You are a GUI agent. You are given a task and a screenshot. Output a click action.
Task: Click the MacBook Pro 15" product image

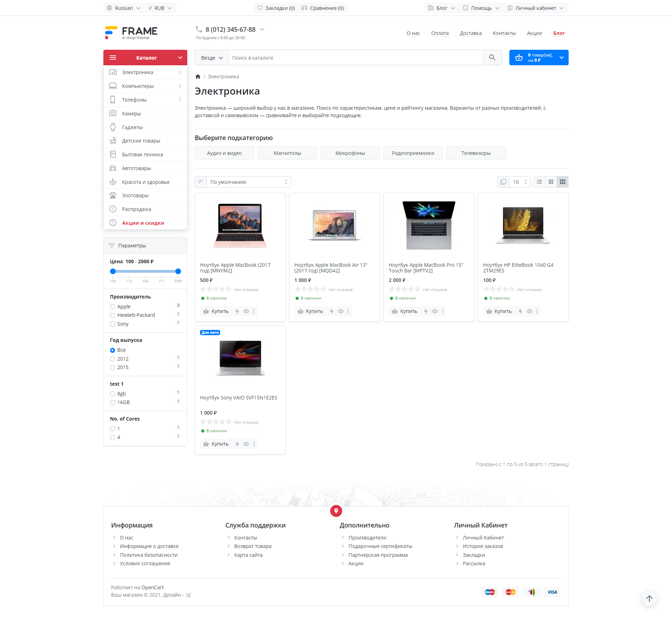pyautogui.click(x=429, y=225)
